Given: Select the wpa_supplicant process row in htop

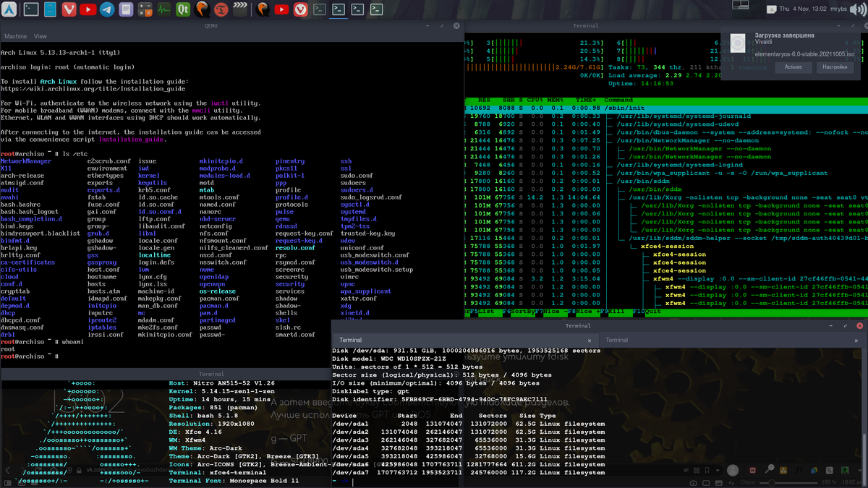Looking at the screenshot, I should click(665, 173).
